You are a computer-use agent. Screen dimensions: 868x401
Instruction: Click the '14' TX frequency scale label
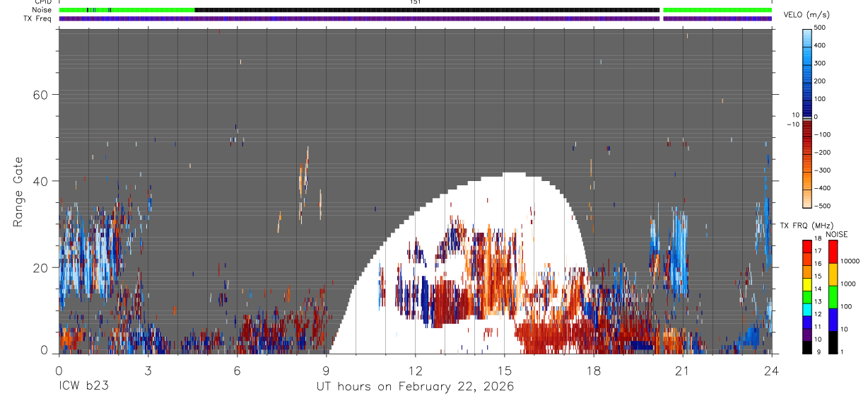coord(819,289)
